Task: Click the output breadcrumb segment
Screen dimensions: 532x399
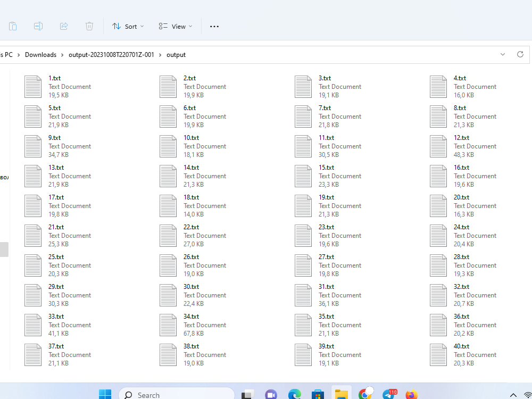Action: [176, 55]
